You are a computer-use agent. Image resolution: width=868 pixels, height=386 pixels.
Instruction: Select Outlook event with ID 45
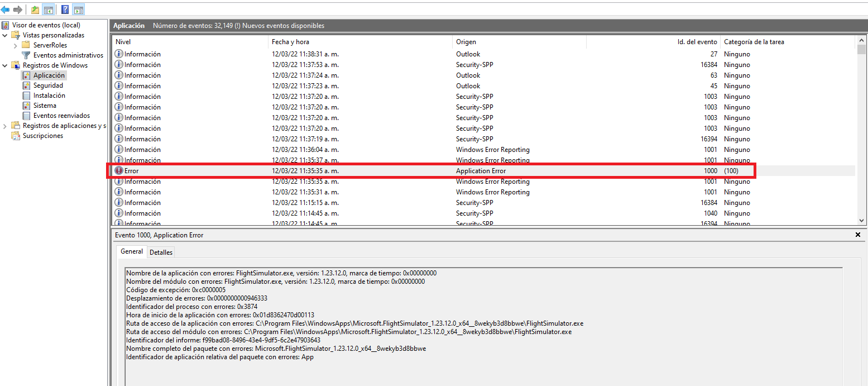click(x=485, y=86)
